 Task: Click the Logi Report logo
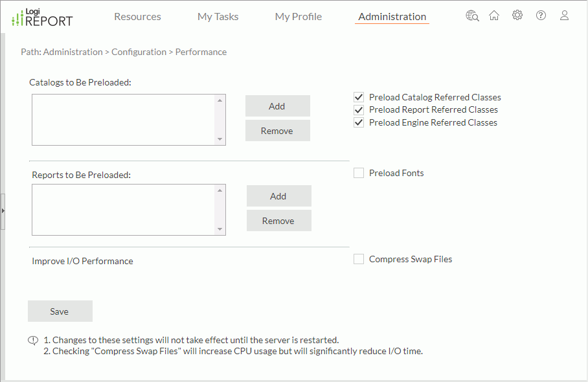(41, 17)
